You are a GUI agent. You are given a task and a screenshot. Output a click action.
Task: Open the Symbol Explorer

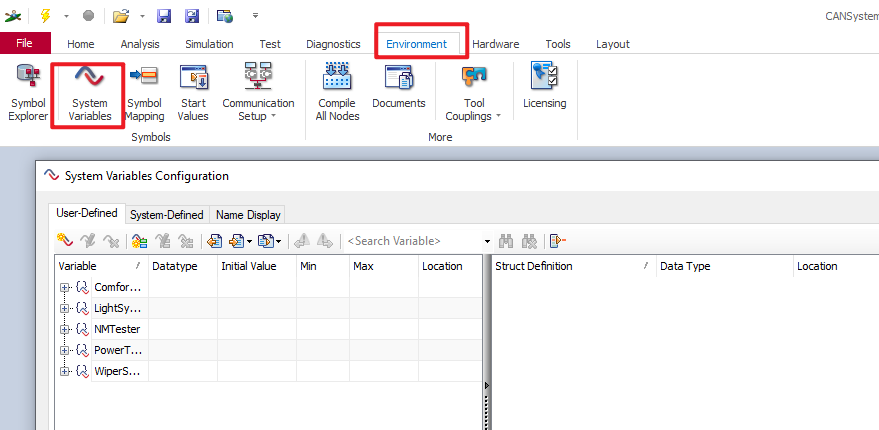coord(28,93)
